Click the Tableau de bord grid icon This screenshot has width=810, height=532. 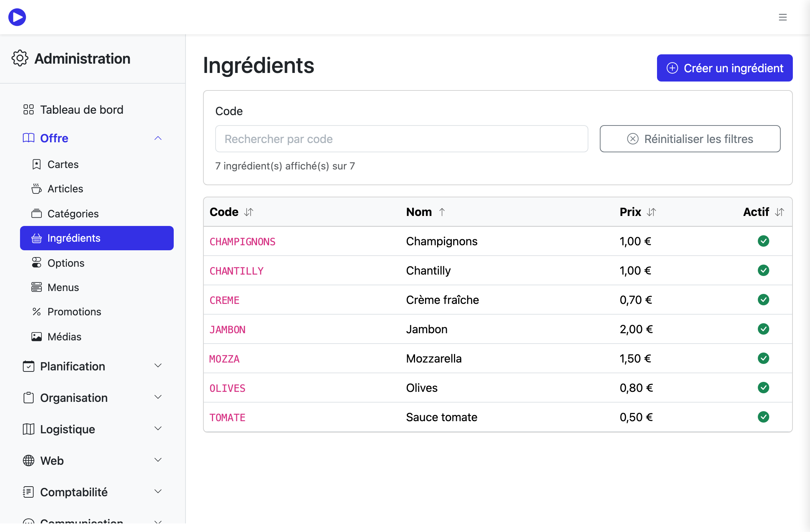(29, 109)
